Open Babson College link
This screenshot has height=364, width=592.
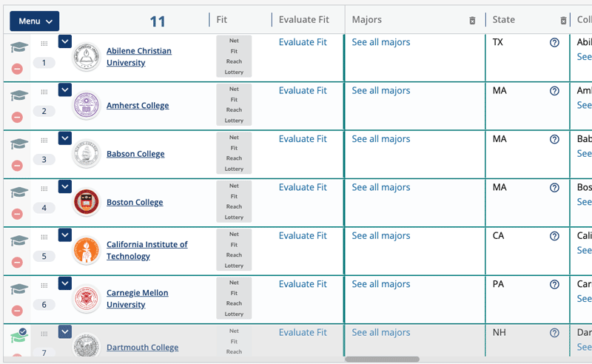(x=135, y=154)
